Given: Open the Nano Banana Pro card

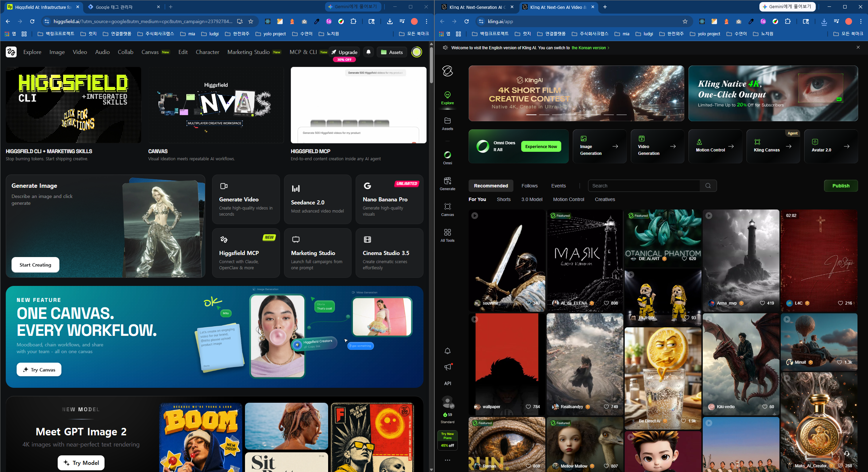Looking at the screenshot, I should (389, 199).
